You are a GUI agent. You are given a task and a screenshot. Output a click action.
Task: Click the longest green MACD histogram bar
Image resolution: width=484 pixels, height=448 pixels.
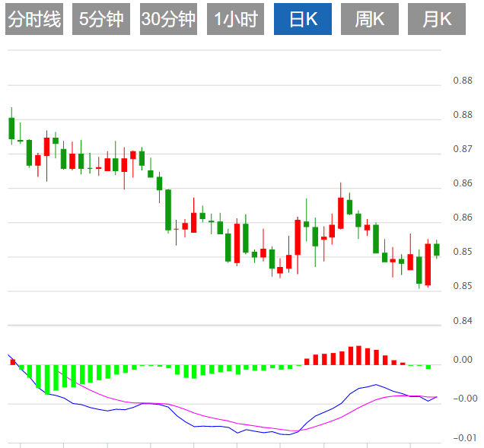47,380
